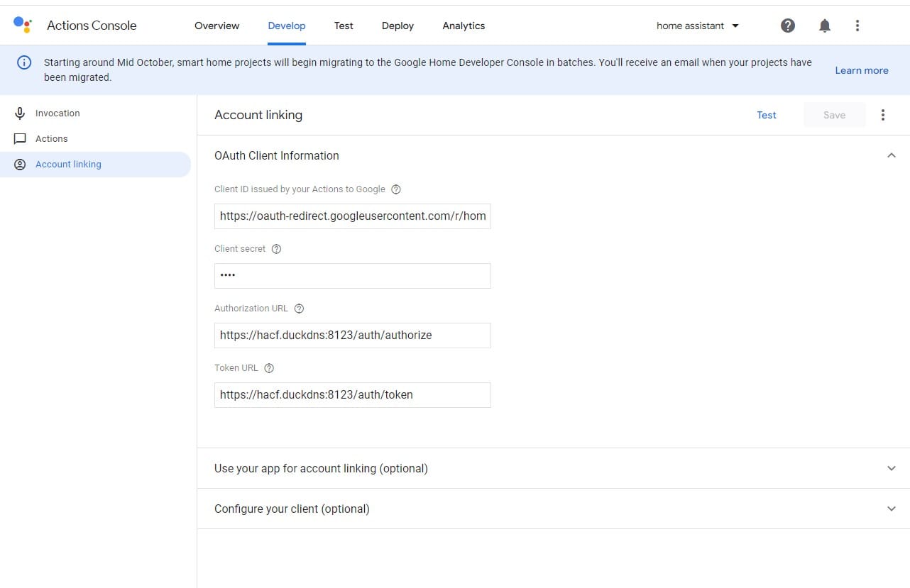Focus the Client ID input field
The height and width of the screenshot is (588, 910).
click(353, 216)
